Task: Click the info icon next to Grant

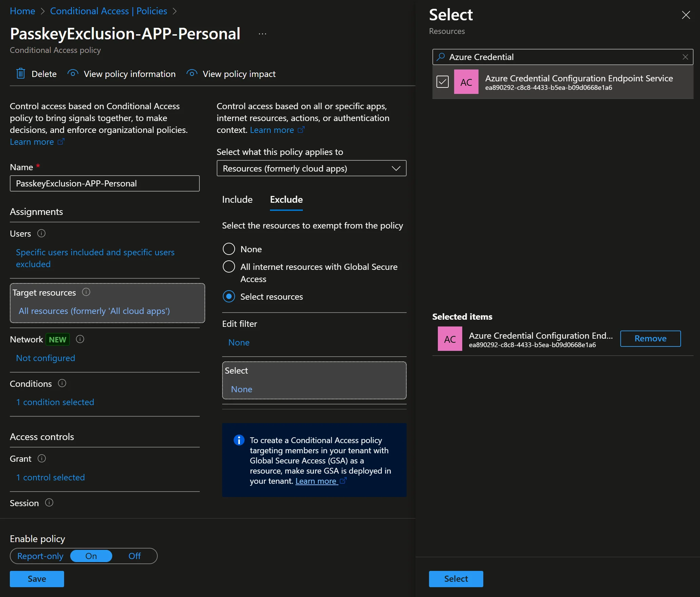Action: pos(42,458)
